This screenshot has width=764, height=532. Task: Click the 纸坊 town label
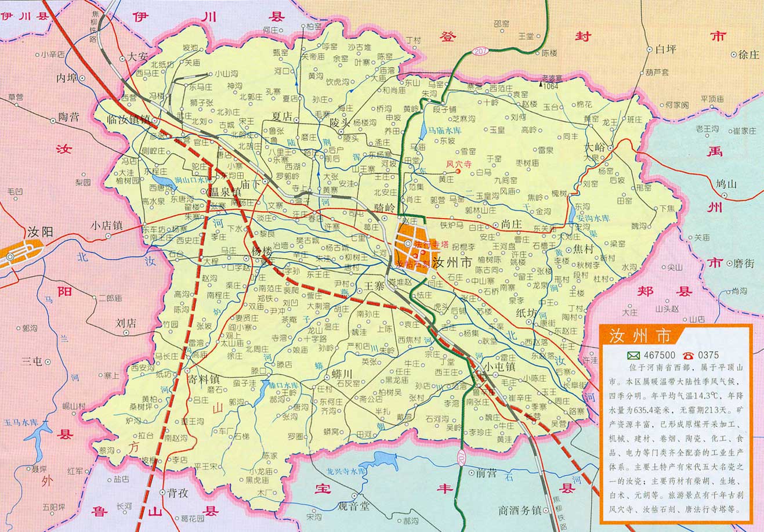pos(527,313)
